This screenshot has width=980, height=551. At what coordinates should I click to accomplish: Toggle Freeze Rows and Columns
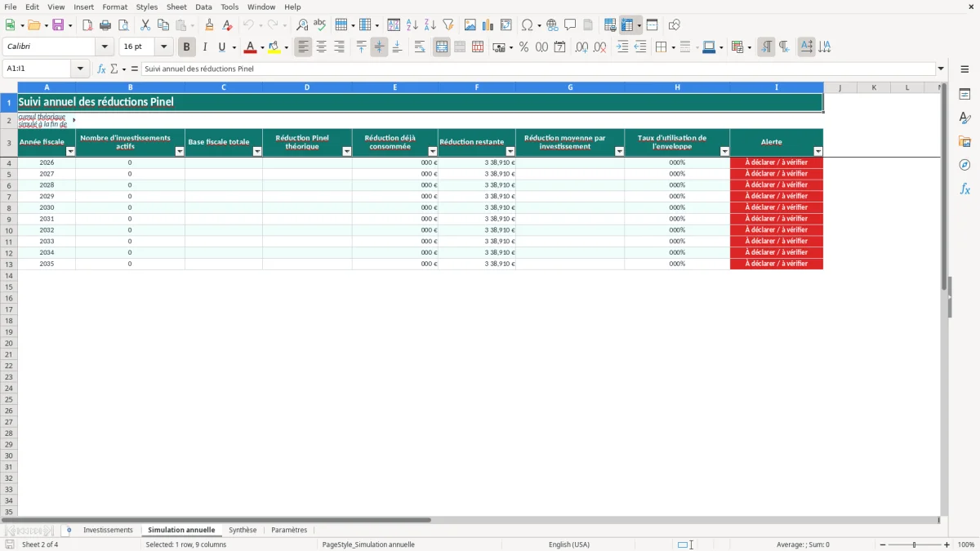pyautogui.click(x=627, y=25)
